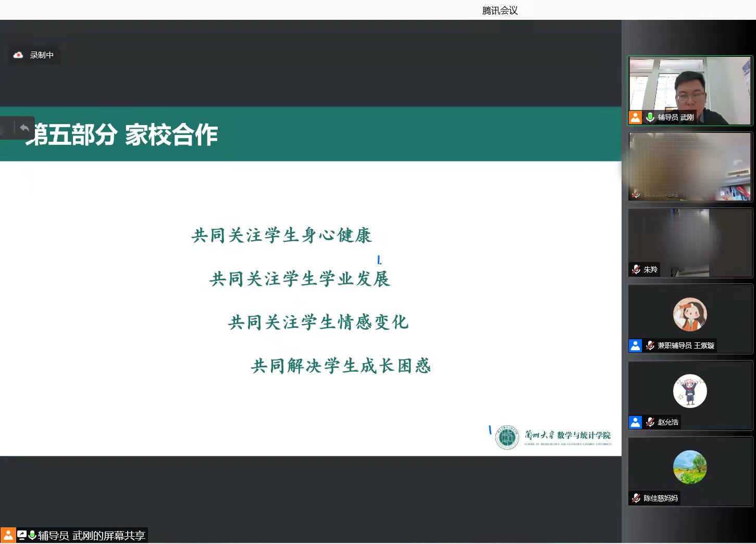Click the Lanzhou University school logo on slide
This screenshot has width=756, height=544.
pyautogui.click(x=506, y=437)
